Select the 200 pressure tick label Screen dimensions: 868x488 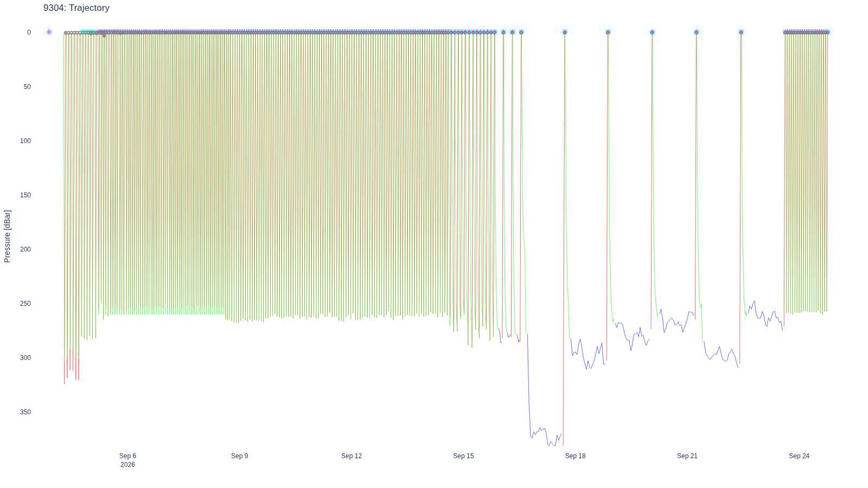point(25,249)
